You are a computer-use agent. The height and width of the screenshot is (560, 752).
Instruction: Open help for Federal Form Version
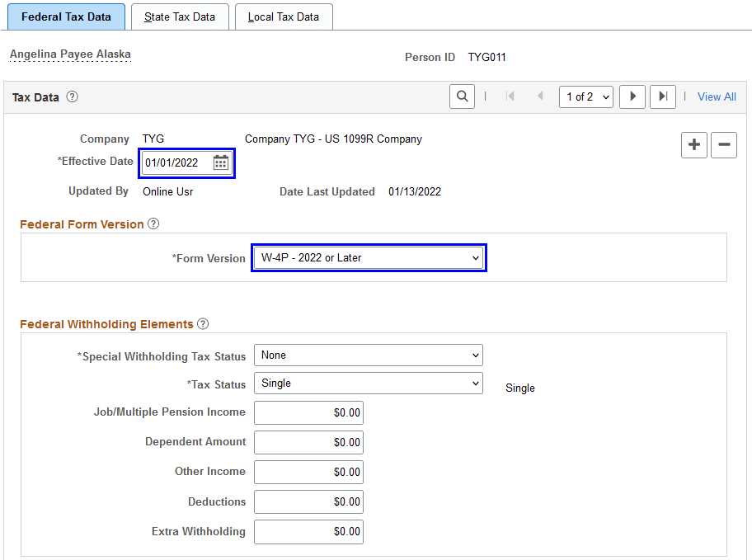tap(153, 224)
